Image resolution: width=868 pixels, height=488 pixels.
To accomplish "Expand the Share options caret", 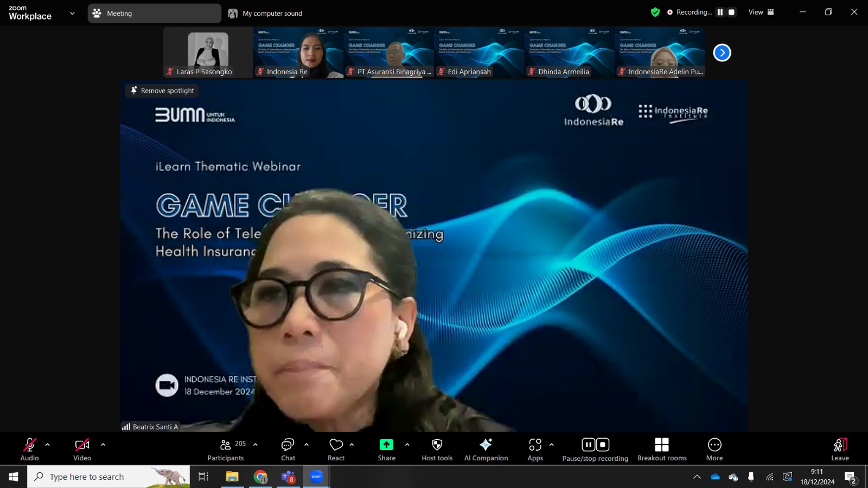I will click(407, 445).
